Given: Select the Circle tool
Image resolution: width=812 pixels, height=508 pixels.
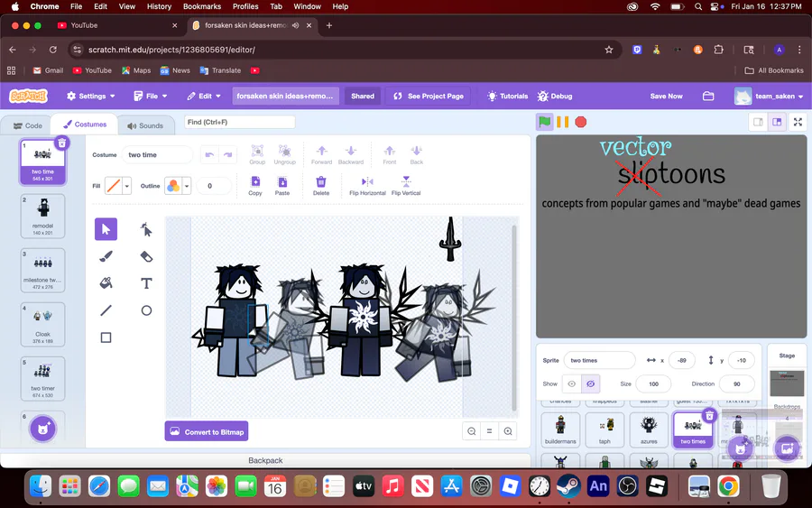Looking at the screenshot, I should tap(146, 310).
